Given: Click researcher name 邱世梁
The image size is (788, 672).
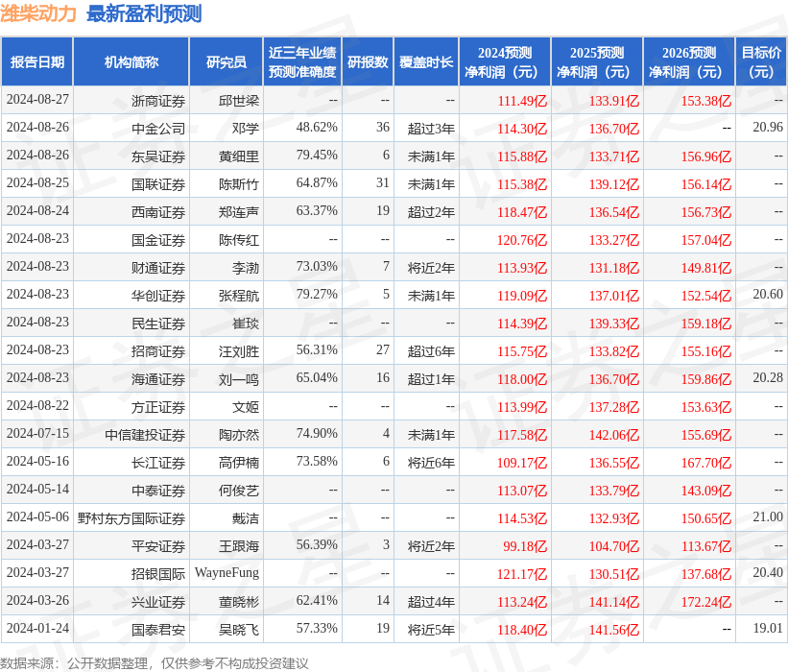Looking at the screenshot, I should click(239, 101).
